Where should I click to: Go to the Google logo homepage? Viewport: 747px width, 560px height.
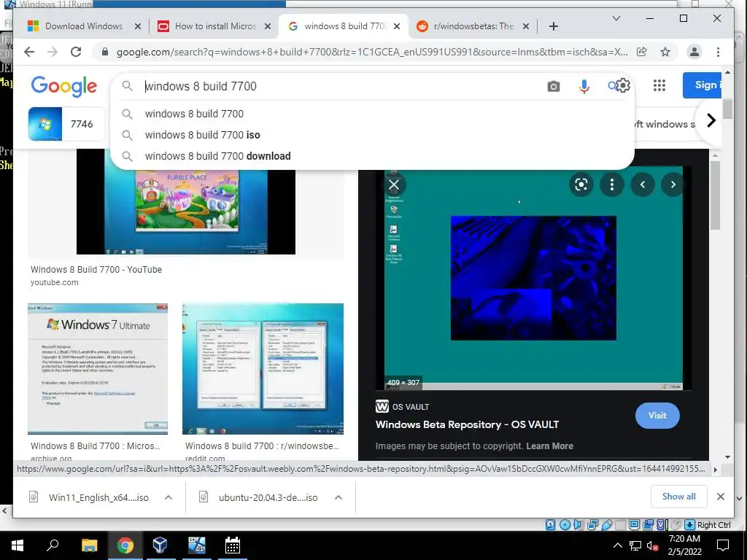(64, 86)
